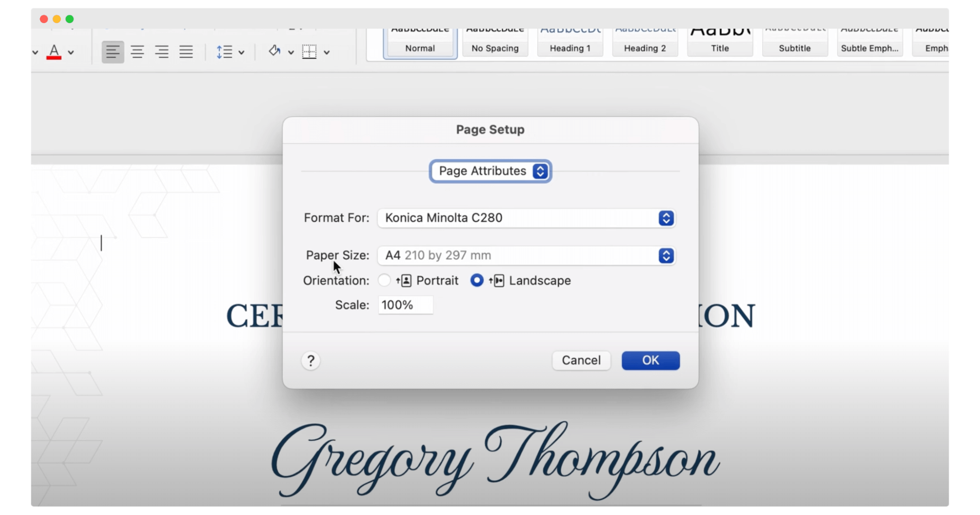The height and width of the screenshot is (515, 980).
Task: Click the Scale percentage field
Action: click(x=405, y=305)
